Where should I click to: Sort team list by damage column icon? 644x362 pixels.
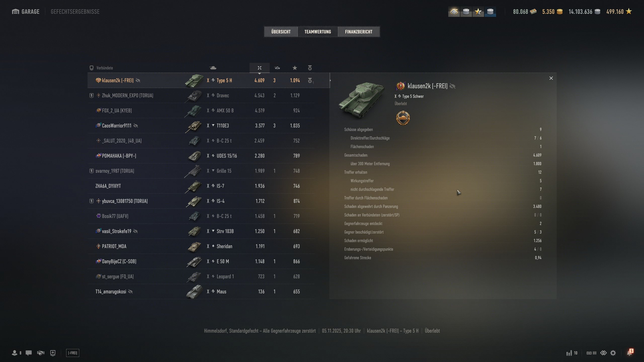259,68
